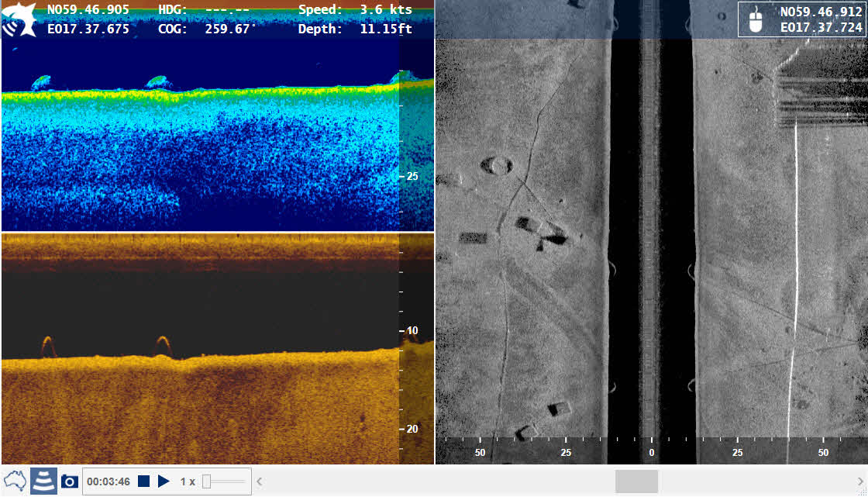Click the playback speed slider handle
Viewport: 868px width, 497px height.
207,481
